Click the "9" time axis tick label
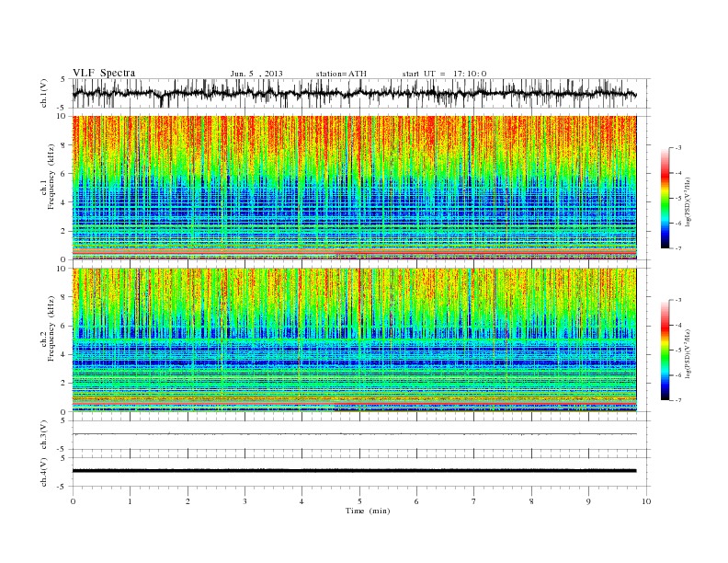 (588, 501)
